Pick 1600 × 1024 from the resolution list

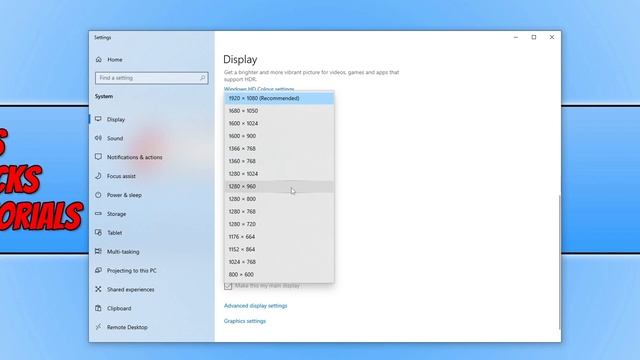279,123
